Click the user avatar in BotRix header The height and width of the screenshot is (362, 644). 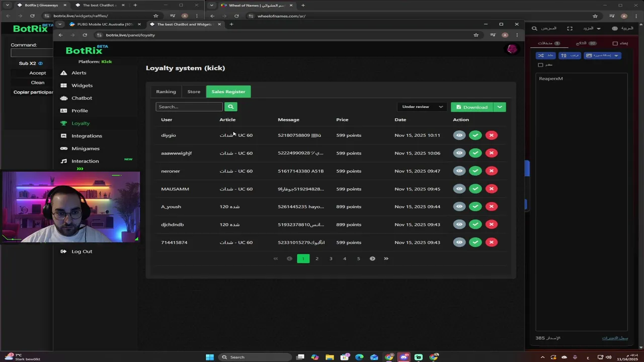pyautogui.click(x=512, y=49)
